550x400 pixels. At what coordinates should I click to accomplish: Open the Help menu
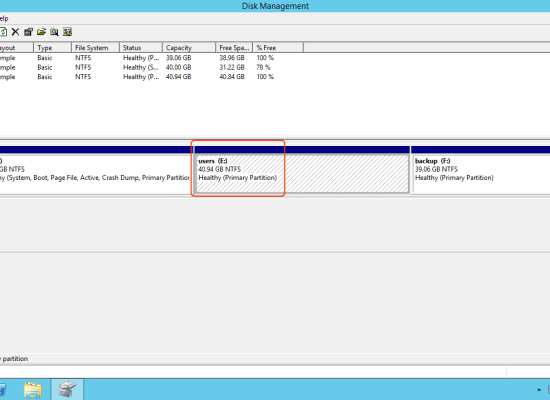click(4, 18)
